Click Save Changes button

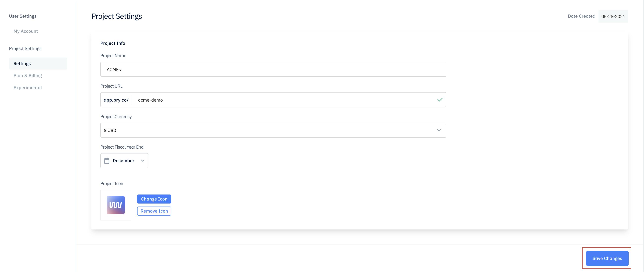(x=607, y=258)
